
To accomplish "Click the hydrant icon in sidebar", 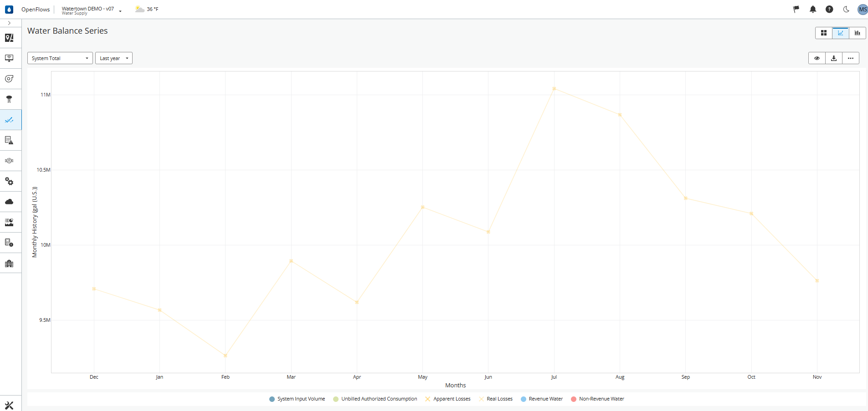I will (x=9, y=99).
